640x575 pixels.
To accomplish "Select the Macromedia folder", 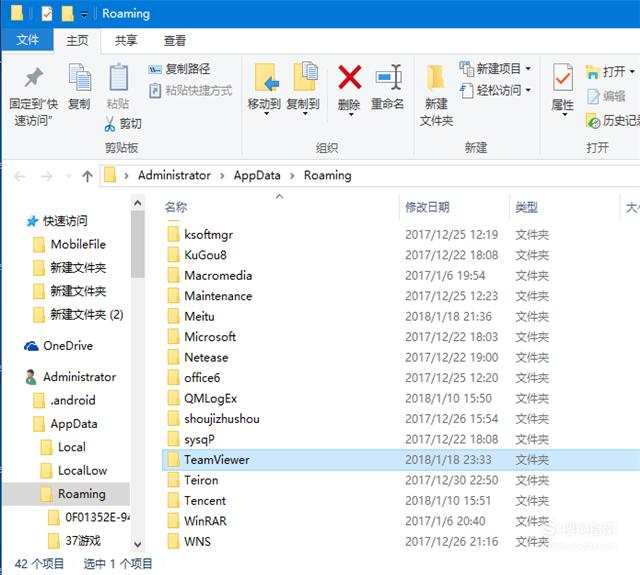I will [x=210, y=275].
